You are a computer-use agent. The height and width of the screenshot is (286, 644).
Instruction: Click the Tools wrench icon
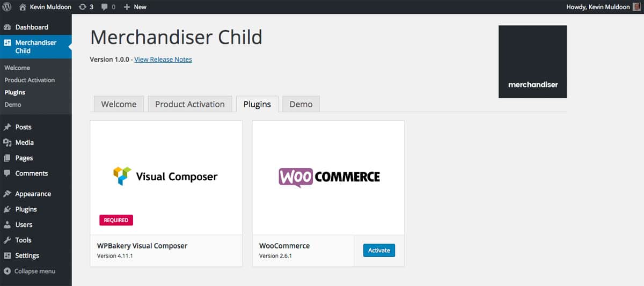(x=7, y=240)
